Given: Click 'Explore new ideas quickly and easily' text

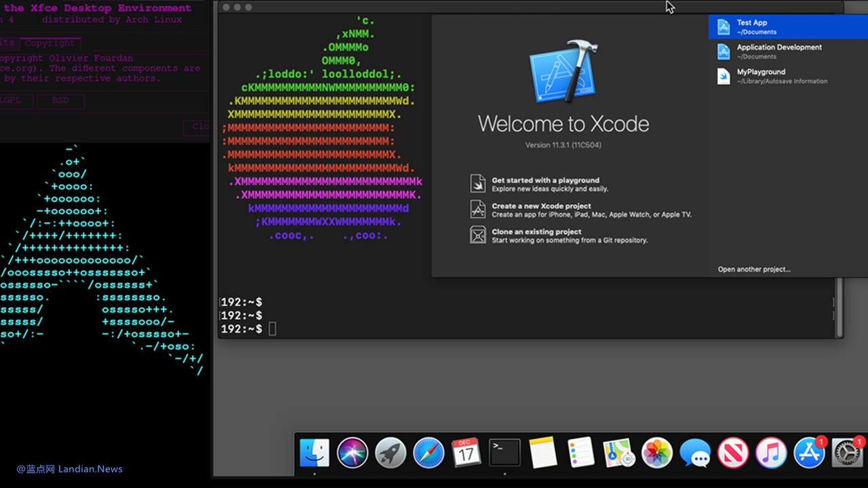Looking at the screenshot, I should [550, 189].
